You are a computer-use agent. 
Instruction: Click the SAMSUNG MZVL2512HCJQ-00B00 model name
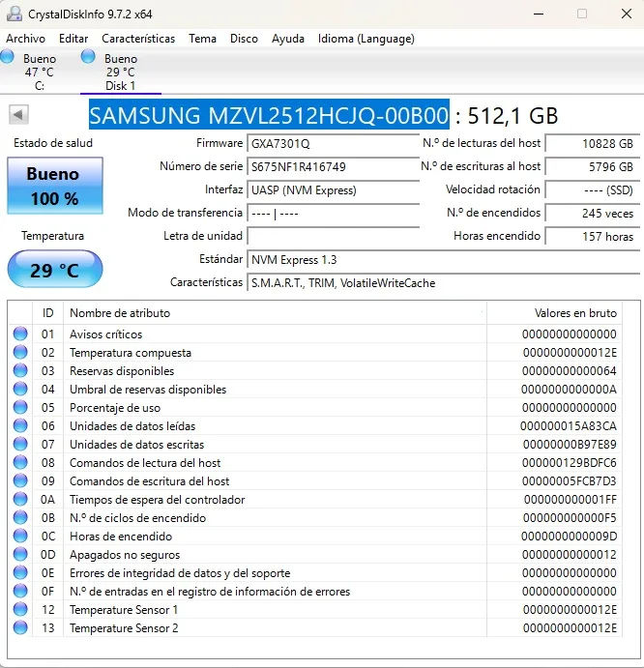click(269, 115)
